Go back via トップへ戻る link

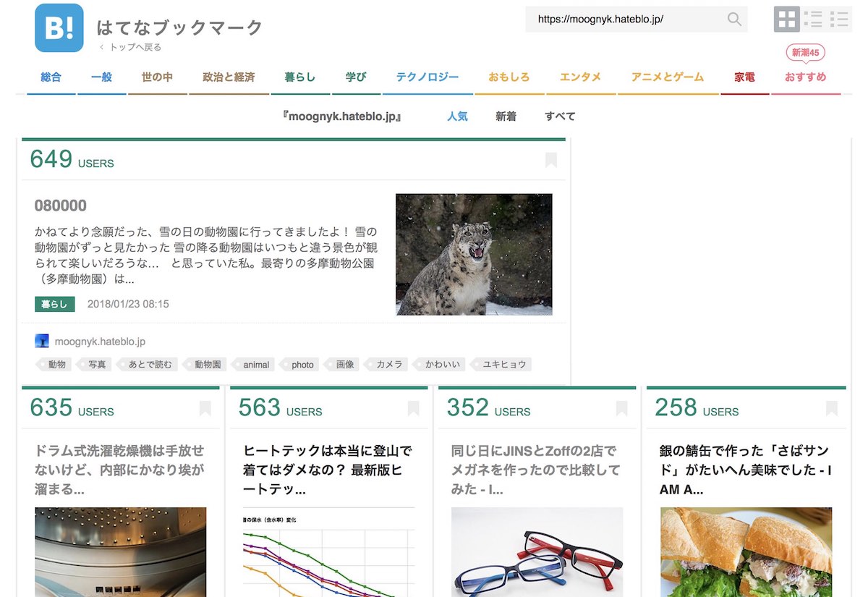[x=130, y=47]
